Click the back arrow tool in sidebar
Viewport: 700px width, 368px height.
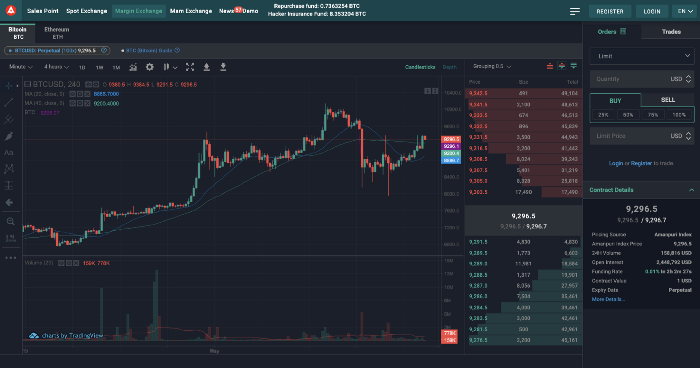click(9, 202)
